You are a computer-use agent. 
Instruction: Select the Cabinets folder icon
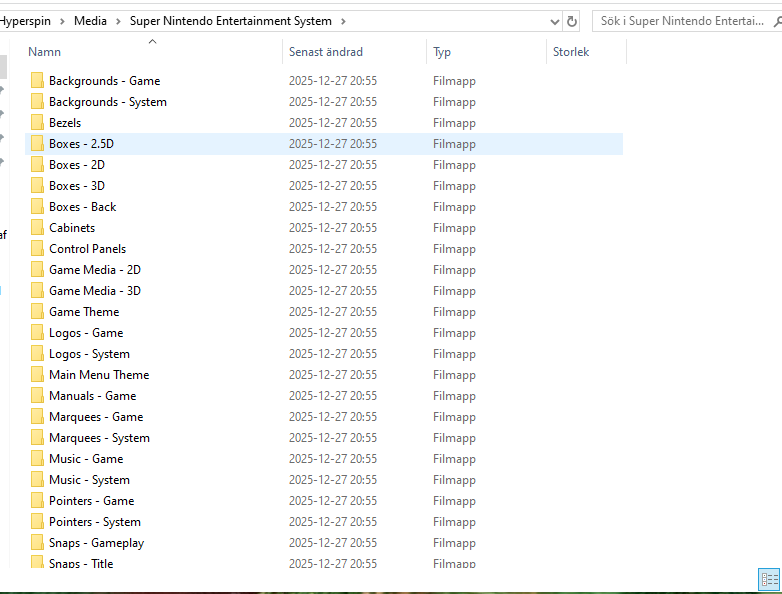tap(37, 228)
